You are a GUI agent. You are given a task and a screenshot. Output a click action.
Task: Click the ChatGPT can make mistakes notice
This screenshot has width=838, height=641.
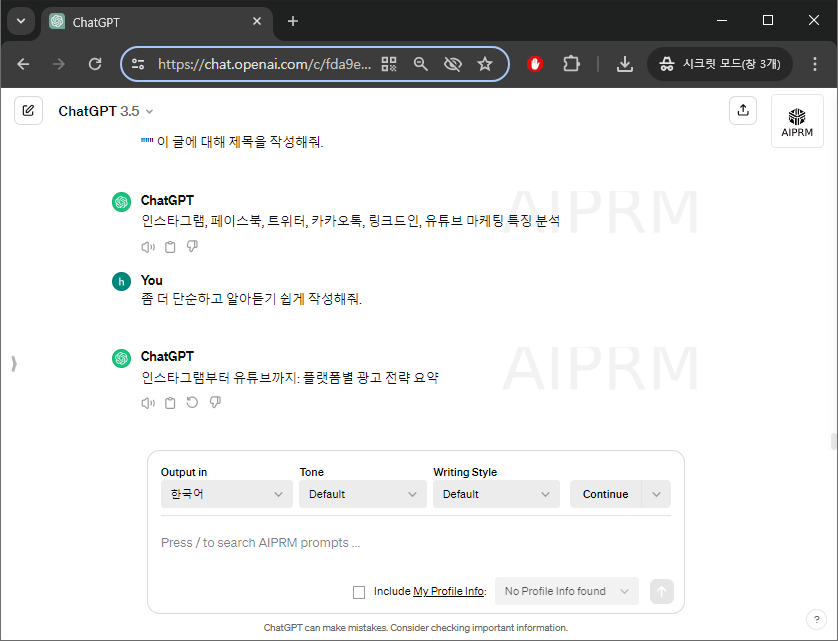416,628
